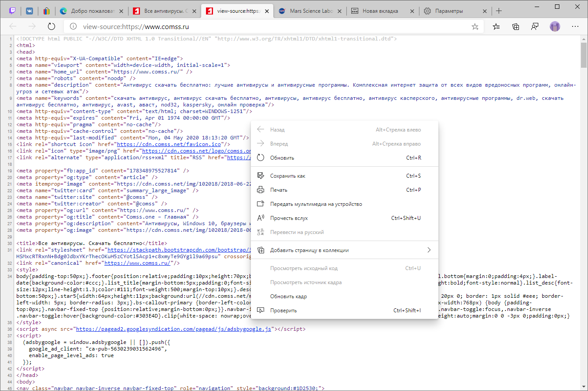Click the meta name="robots" line

click(76, 78)
